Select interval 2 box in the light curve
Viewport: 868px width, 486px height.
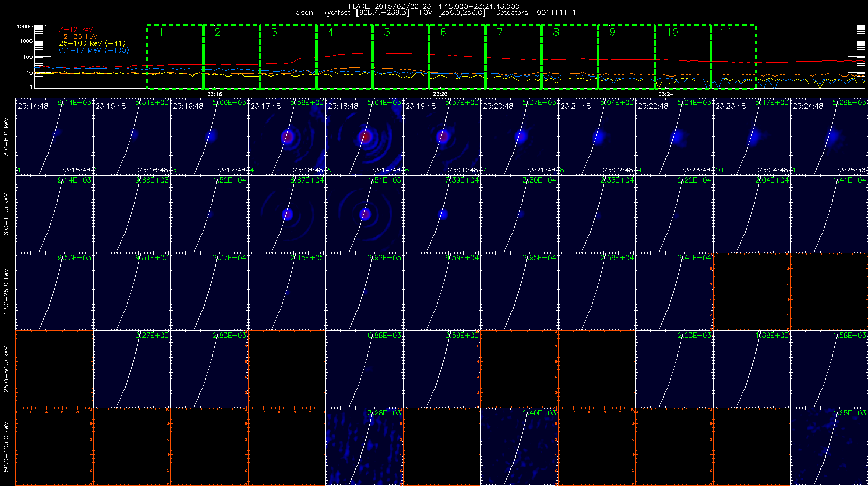[231, 57]
